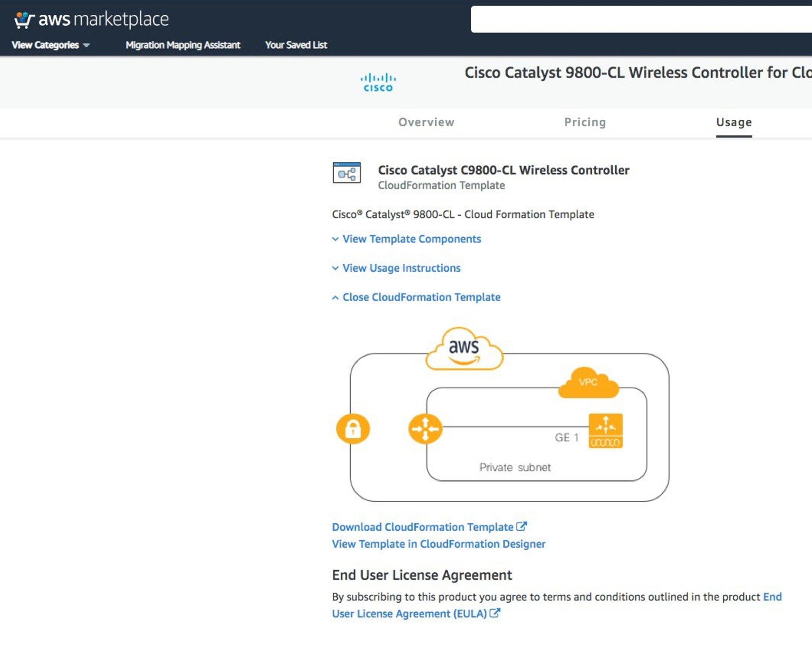Expand View Template Components
812x647 pixels.
(x=406, y=239)
